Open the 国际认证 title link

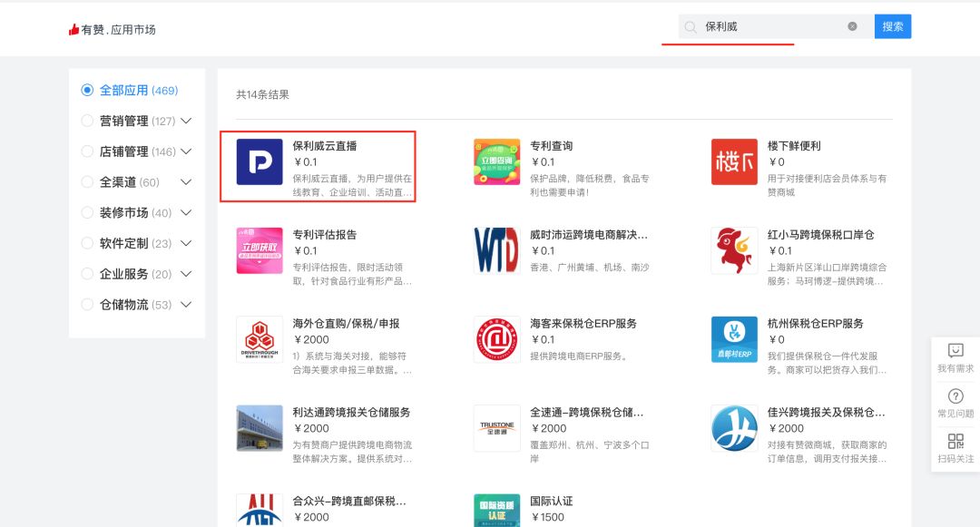pos(552,500)
